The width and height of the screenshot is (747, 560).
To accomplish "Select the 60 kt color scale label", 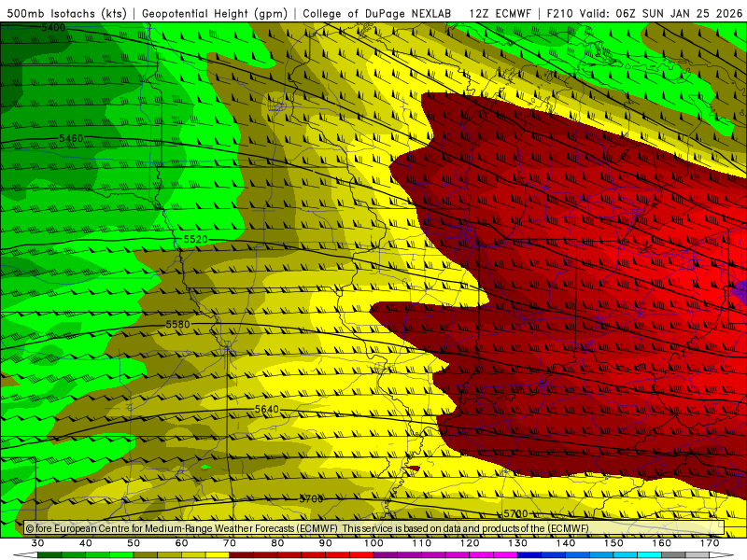I will (x=182, y=543).
